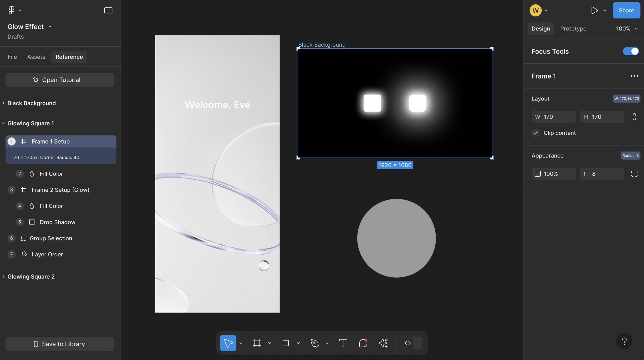Click the width W 170 field
This screenshot has height=360, width=644.
(553, 117)
